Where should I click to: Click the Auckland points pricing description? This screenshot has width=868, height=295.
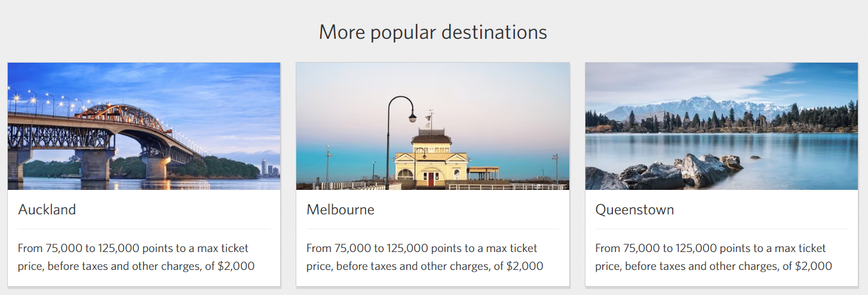coord(136,257)
